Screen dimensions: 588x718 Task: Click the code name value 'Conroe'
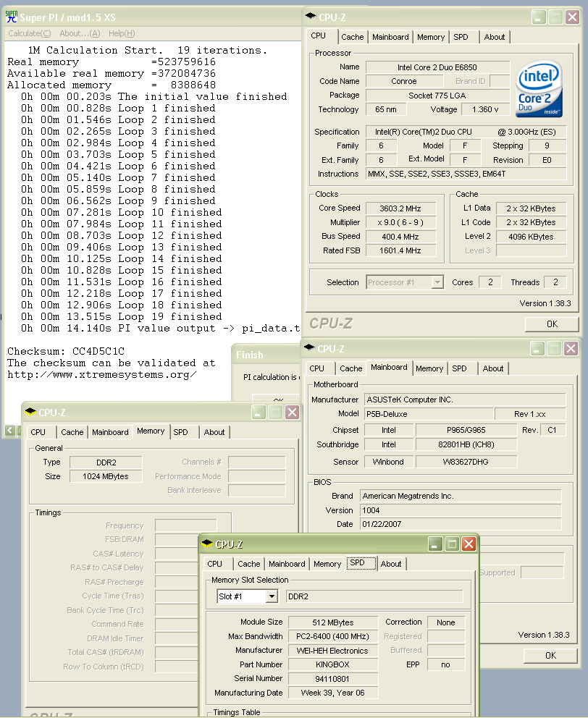(x=404, y=82)
